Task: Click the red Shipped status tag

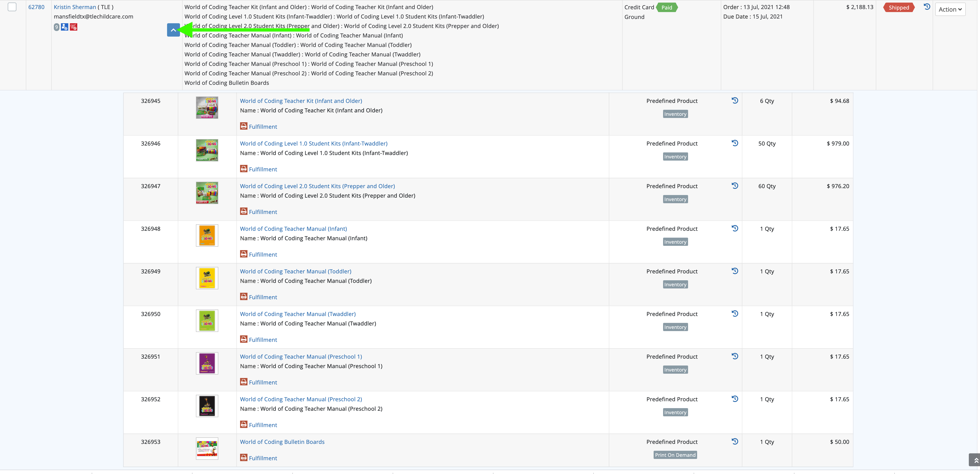Action: [899, 8]
